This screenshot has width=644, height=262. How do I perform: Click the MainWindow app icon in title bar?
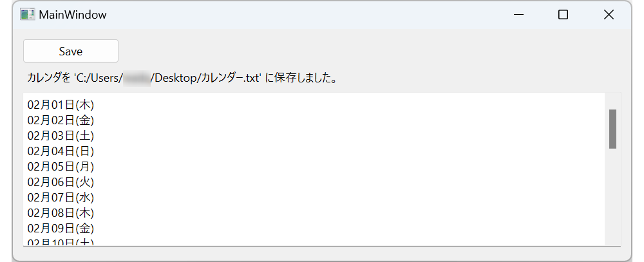point(27,15)
